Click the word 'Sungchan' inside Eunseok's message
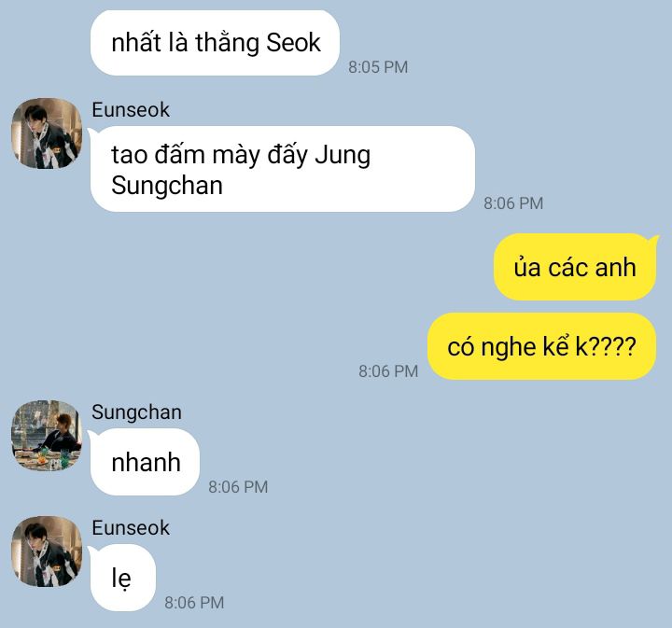 (x=167, y=186)
